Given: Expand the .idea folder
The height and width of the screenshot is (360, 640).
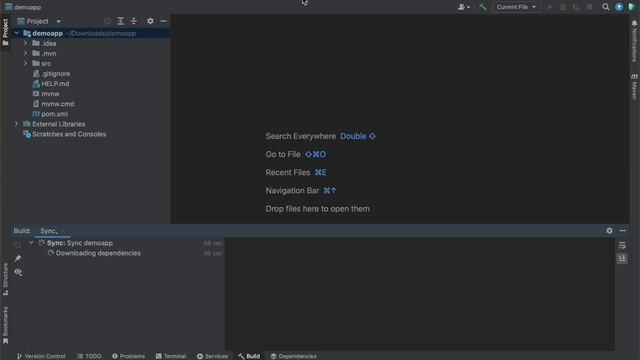Looking at the screenshot, I should (25, 43).
